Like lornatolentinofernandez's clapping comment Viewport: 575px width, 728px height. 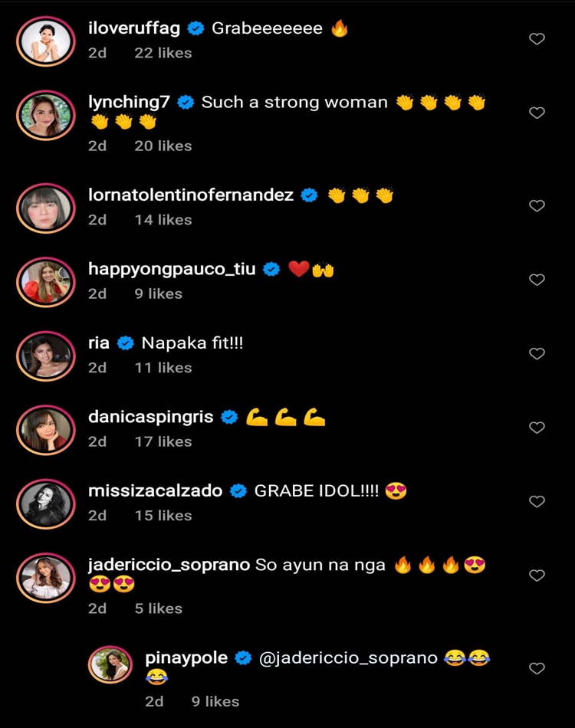click(537, 205)
